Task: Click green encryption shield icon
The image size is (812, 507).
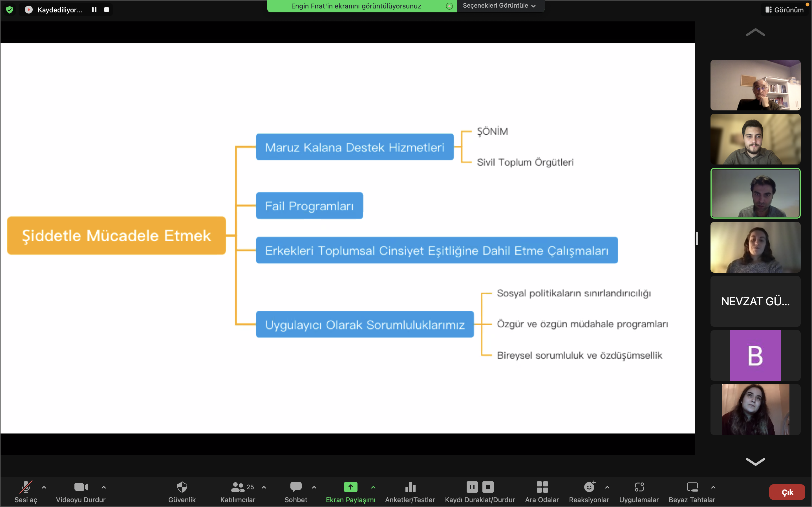Action: coord(10,10)
